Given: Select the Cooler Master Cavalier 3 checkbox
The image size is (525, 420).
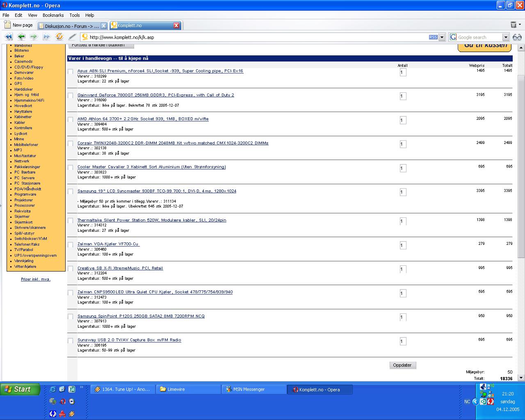Looking at the screenshot, I should point(71,168).
